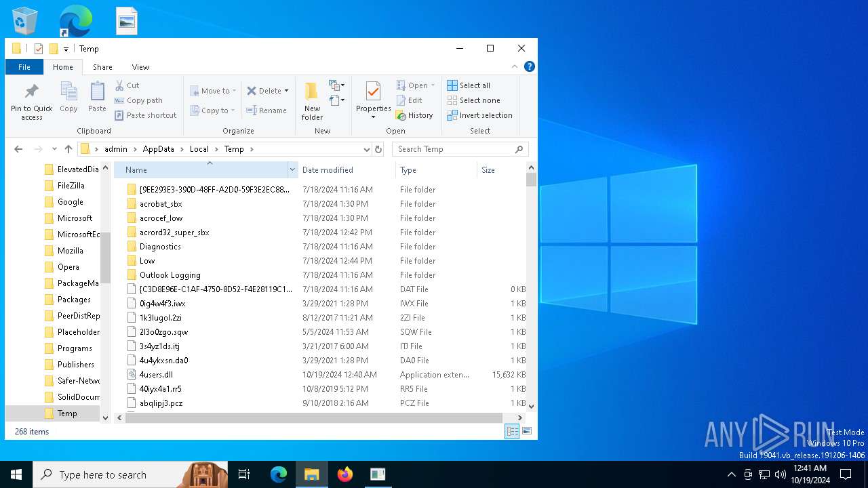The image size is (868, 488).
Task: Switch to the View ribbon tab
Action: [140, 67]
